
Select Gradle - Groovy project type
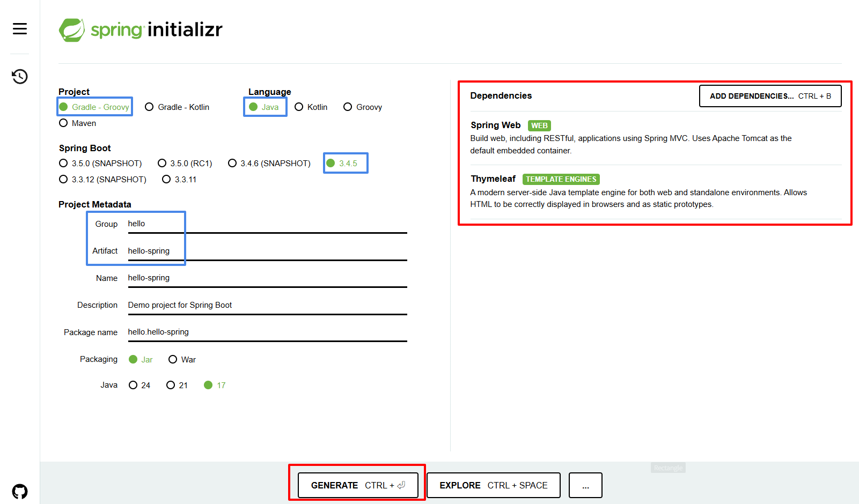pyautogui.click(x=94, y=107)
